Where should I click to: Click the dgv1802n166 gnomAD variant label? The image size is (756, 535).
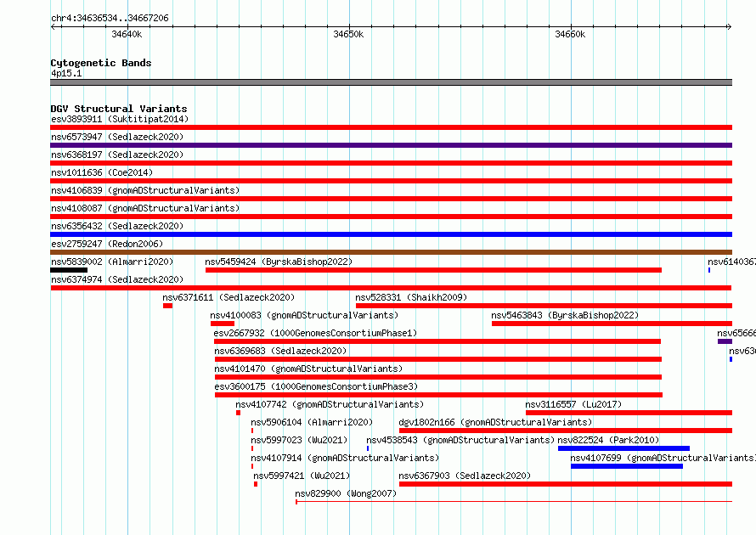pyautogui.click(x=495, y=422)
